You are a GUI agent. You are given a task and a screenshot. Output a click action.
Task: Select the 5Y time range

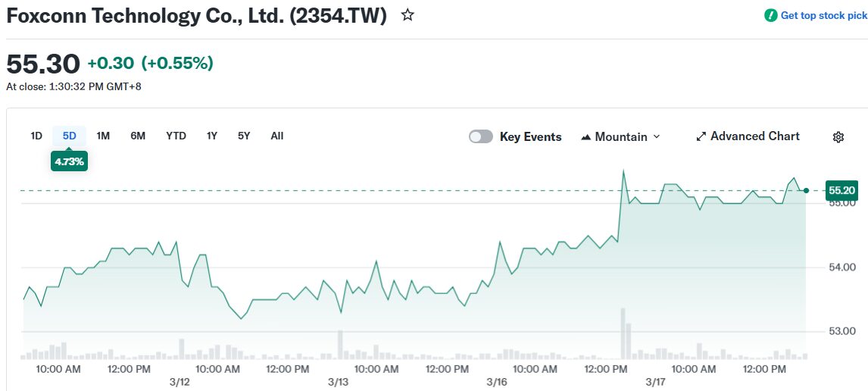[244, 136]
